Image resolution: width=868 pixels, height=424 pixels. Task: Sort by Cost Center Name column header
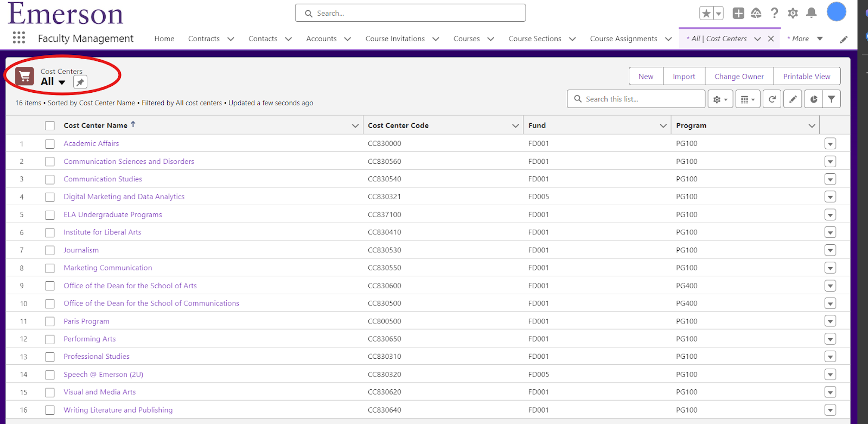point(95,125)
